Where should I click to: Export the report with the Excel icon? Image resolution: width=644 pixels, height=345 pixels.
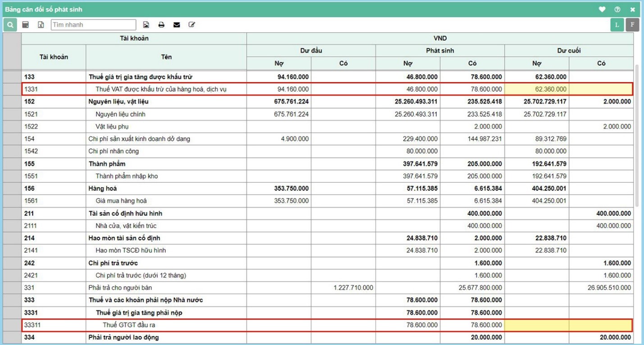click(41, 25)
